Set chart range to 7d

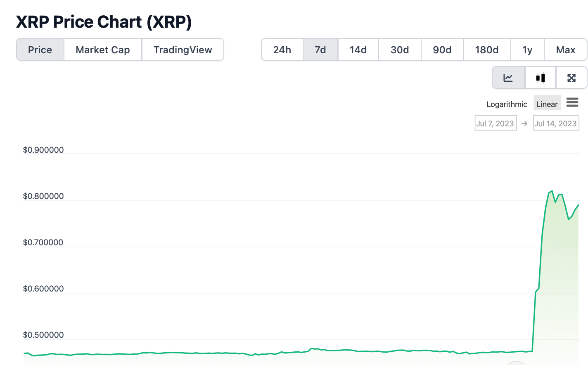pyautogui.click(x=320, y=50)
